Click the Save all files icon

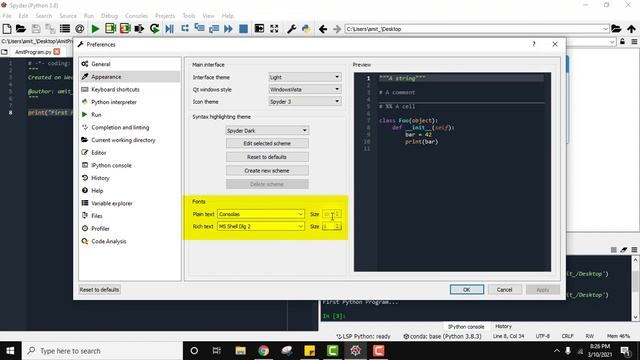click(50, 29)
